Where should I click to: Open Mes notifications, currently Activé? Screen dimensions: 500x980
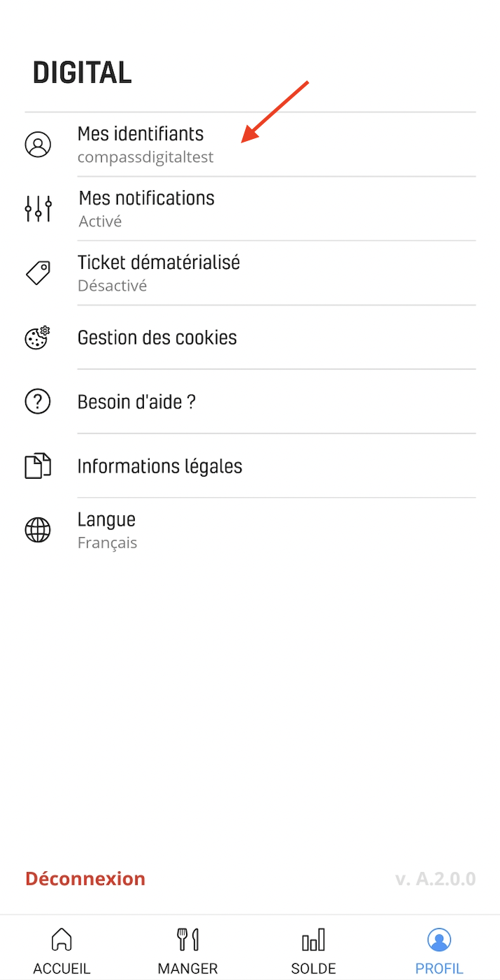click(250, 208)
